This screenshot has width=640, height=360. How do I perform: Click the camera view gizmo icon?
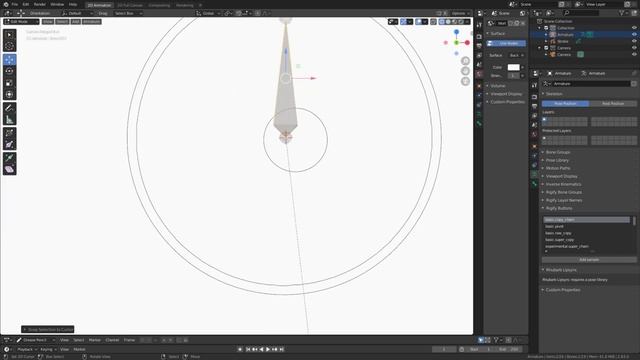(465, 81)
